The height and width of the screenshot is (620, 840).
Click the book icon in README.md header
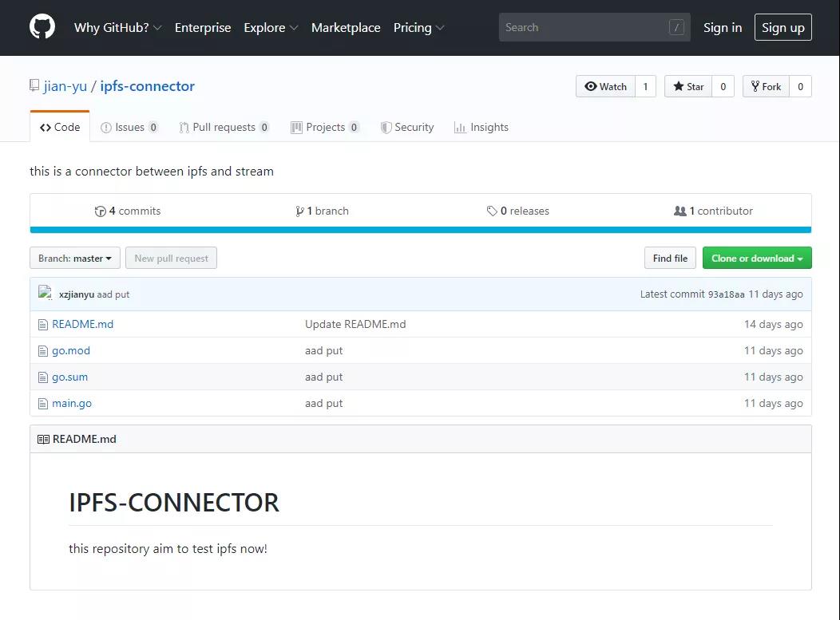click(x=43, y=439)
